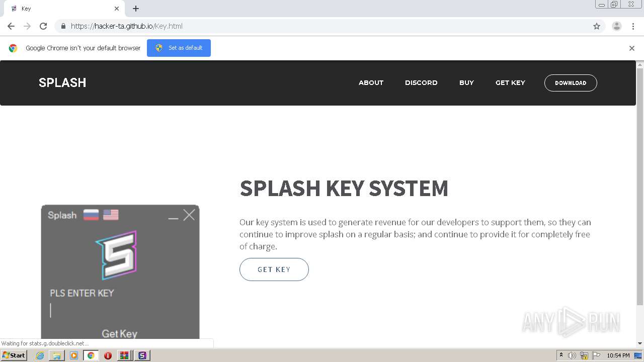This screenshot has width=644, height=362.
Task: Click Get Key text in Splash image
Action: [x=119, y=333]
